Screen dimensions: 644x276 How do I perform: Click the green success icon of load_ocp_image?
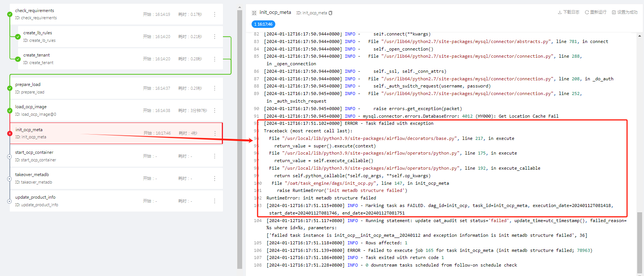coord(10,110)
